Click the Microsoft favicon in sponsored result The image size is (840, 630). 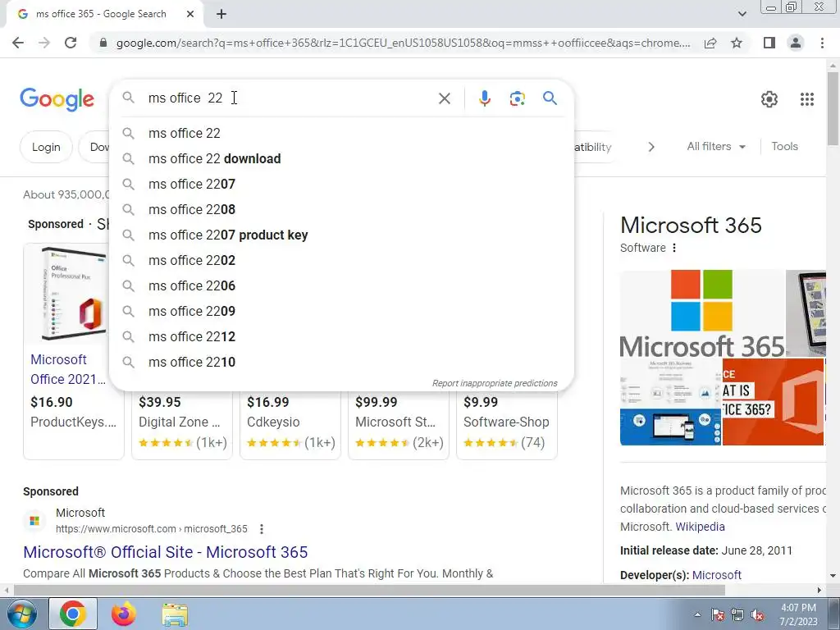[34, 521]
